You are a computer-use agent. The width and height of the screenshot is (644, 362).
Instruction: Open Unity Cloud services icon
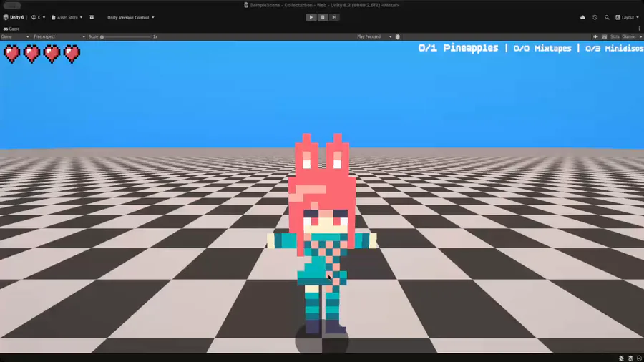click(582, 17)
